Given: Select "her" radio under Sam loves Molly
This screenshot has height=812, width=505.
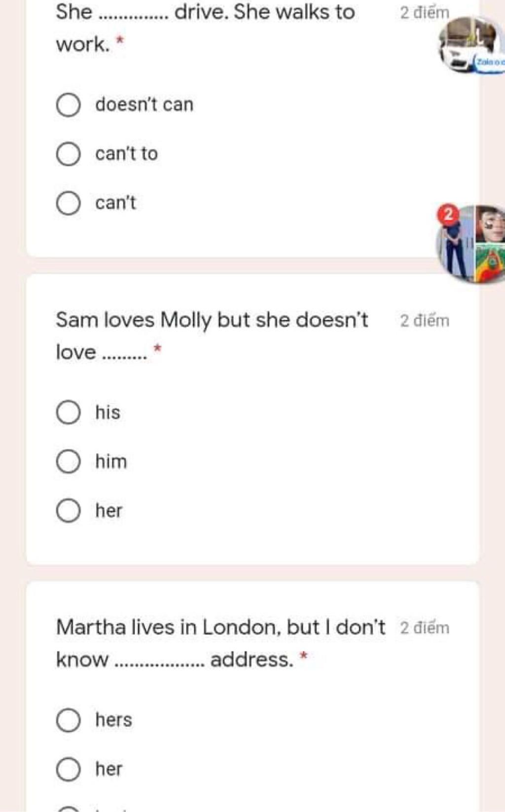Looking at the screenshot, I should click(69, 511).
